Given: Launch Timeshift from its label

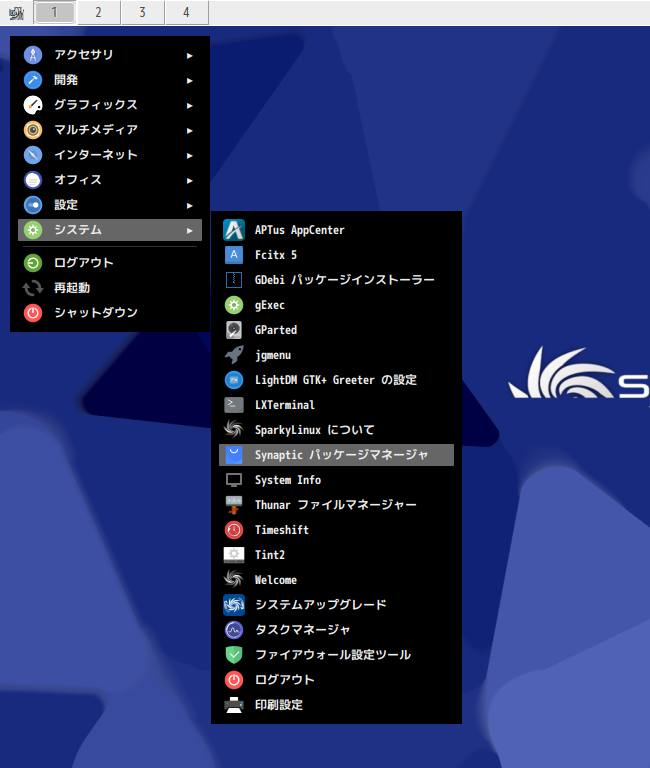Looking at the screenshot, I should [x=282, y=530].
